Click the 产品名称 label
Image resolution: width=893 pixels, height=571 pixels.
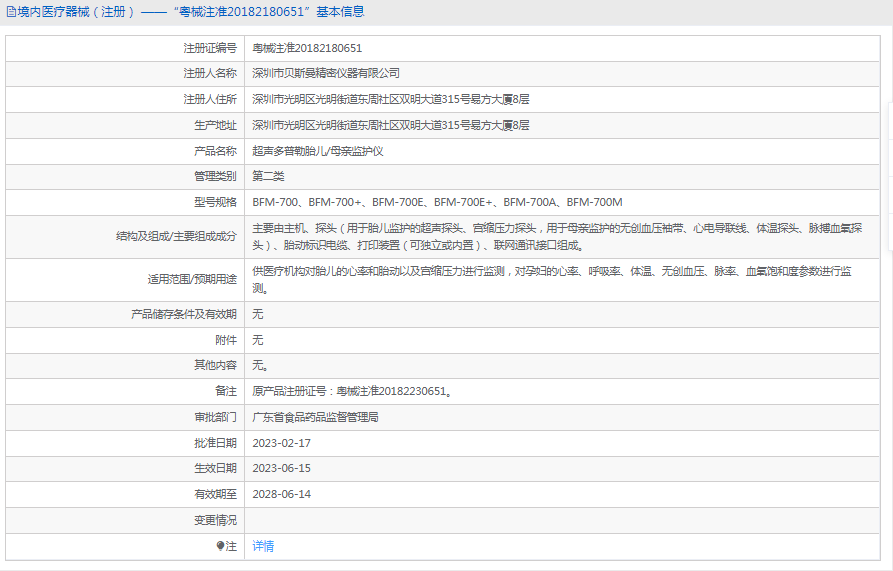click(215, 151)
